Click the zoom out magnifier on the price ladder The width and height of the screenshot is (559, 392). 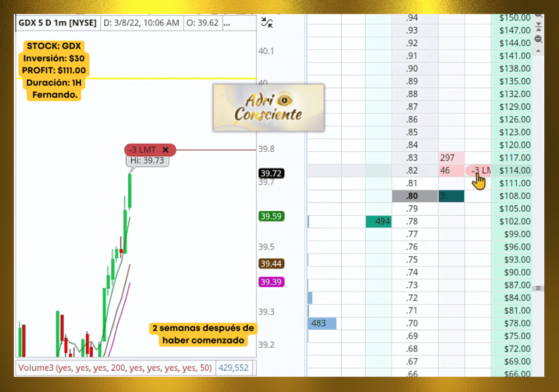click(539, 39)
